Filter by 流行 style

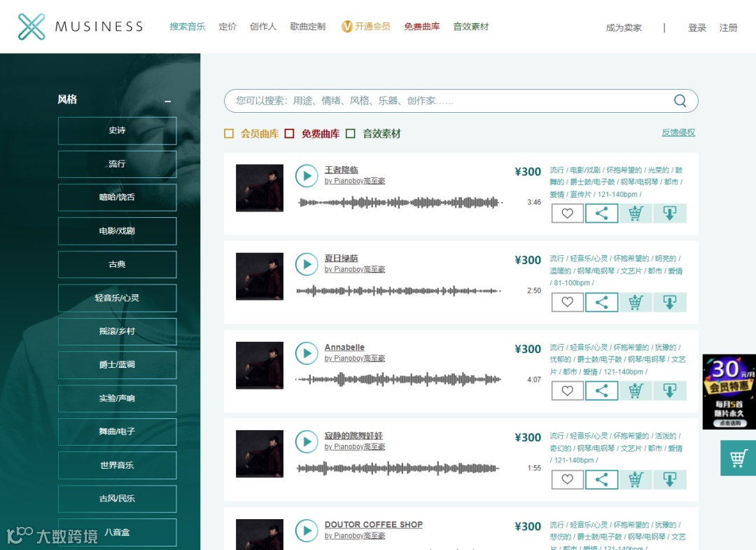click(117, 164)
